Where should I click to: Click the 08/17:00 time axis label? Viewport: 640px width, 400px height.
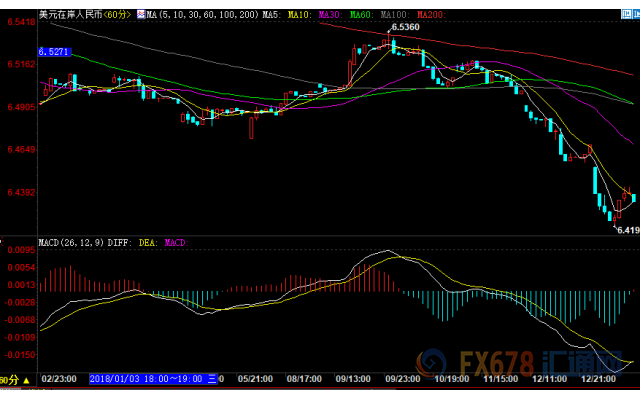point(304,379)
